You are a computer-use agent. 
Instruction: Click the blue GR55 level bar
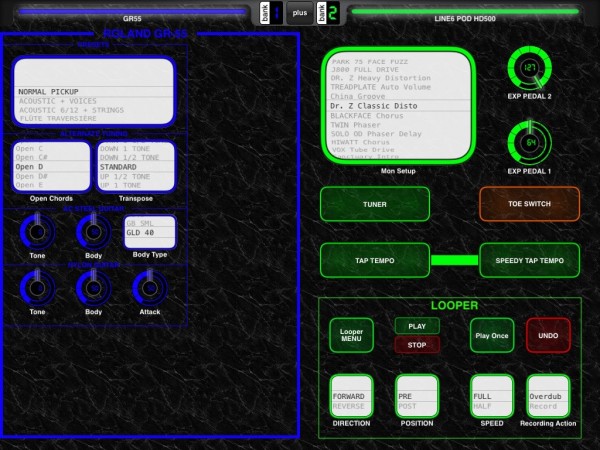[x=132, y=11]
